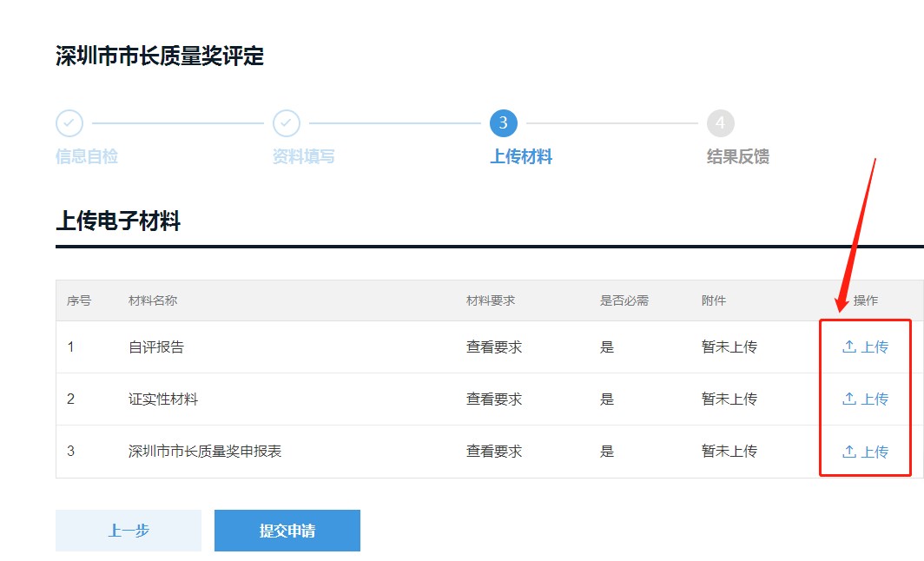Select the 结果反馈 step label
This screenshot has width=924, height=561.
pos(738,156)
